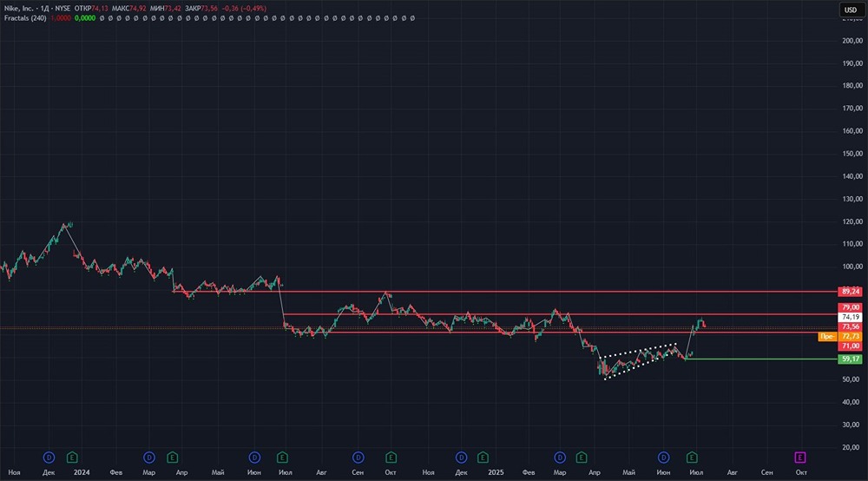Click the rightmost green earnings E marker

692,456
